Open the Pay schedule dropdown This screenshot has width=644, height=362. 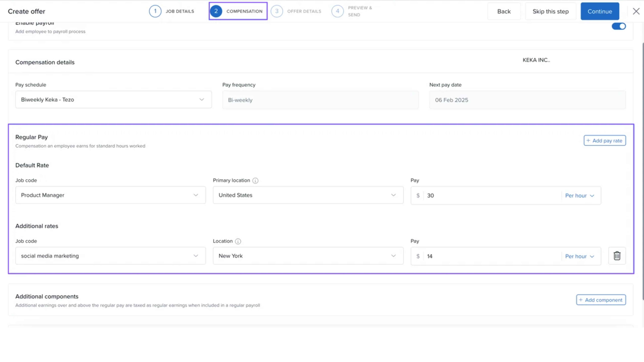pos(113,100)
